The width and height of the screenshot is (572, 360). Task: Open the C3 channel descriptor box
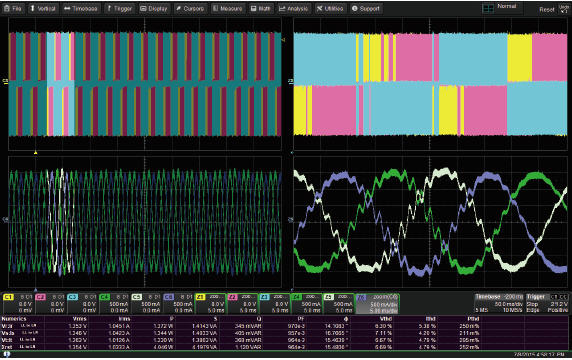click(x=82, y=303)
